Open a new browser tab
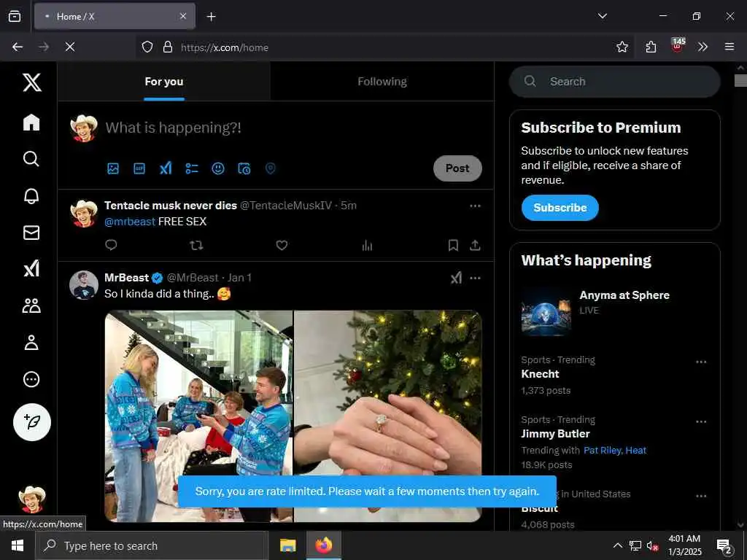This screenshot has height=560, width=747. tap(211, 17)
